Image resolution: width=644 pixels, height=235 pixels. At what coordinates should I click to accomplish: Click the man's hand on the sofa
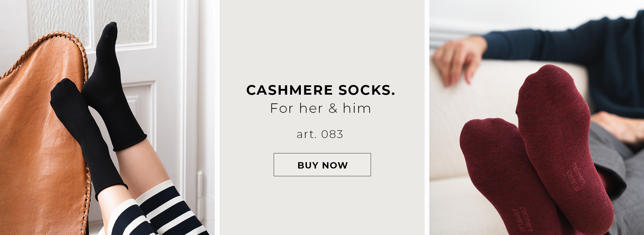click(x=458, y=60)
